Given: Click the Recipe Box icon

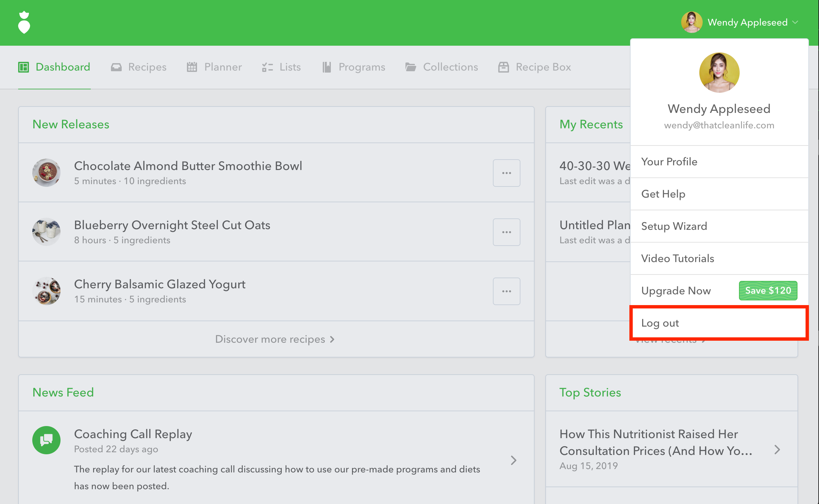Looking at the screenshot, I should pyautogui.click(x=503, y=67).
